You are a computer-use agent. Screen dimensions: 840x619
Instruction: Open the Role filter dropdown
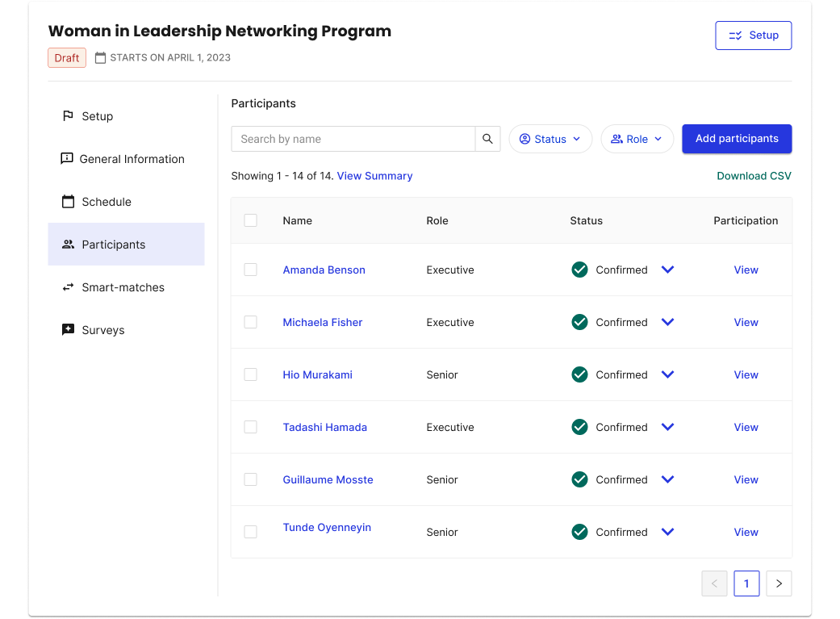pyautogui.click(x=637, y=139)
